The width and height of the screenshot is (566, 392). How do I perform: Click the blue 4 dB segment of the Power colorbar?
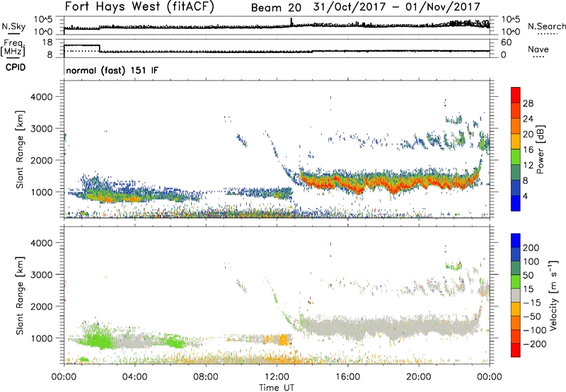point(516,203)
